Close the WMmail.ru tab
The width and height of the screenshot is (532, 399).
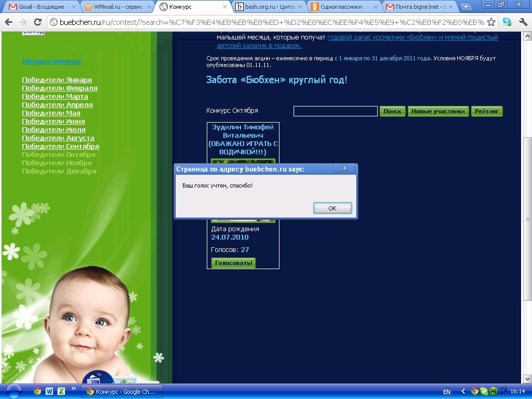(149, 7)
